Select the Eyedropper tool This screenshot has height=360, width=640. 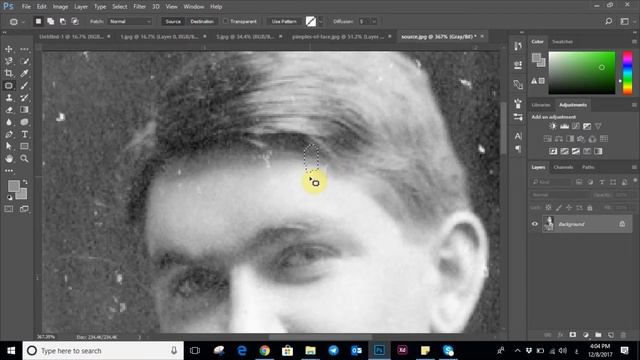pyautogui.click(x=24, y=73)
